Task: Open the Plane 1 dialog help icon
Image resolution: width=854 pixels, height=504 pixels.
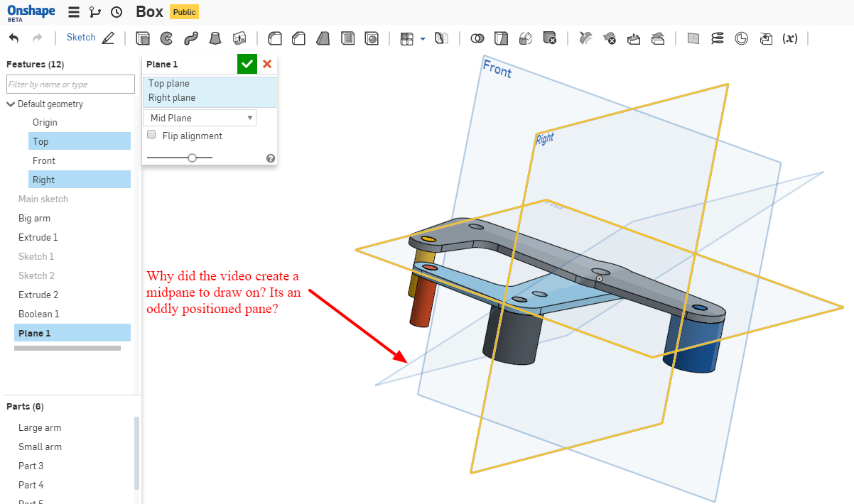Action: point(271,158)
